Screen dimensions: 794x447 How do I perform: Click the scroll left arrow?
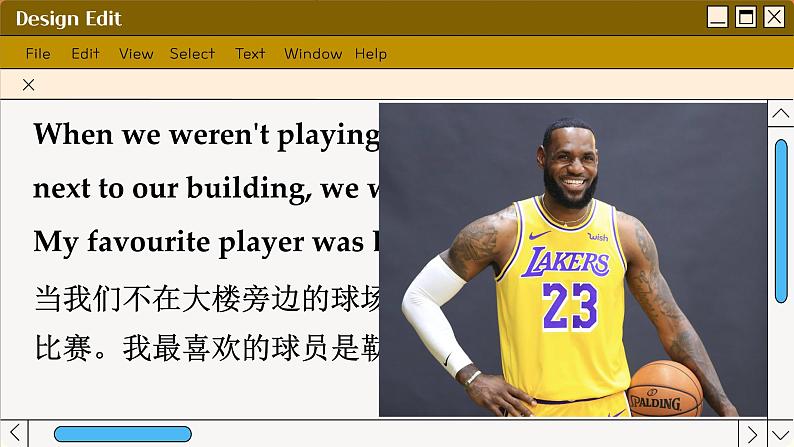click(14, 433)
